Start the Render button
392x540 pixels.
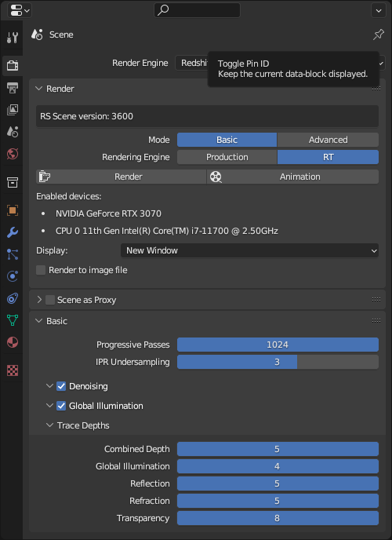(121, 177)
